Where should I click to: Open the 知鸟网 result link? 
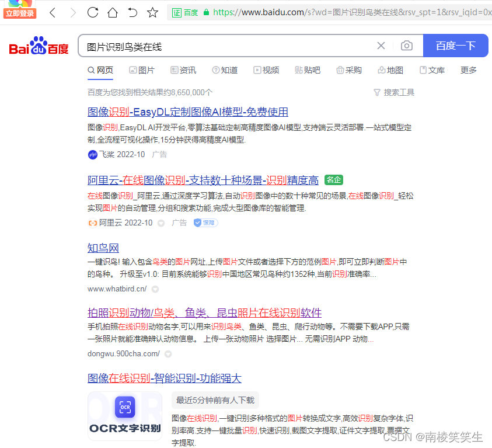pyautogui.click(x=103, y=248)
